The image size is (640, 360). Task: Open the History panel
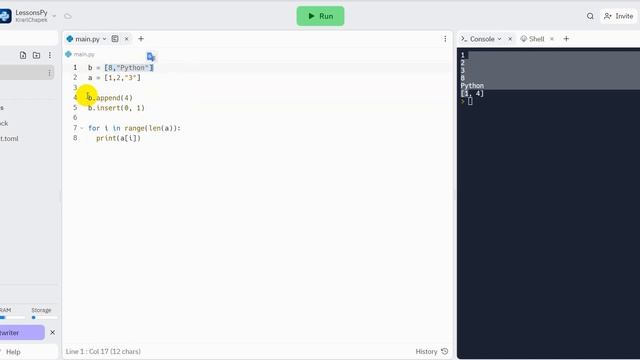click(x=432, y=351)
